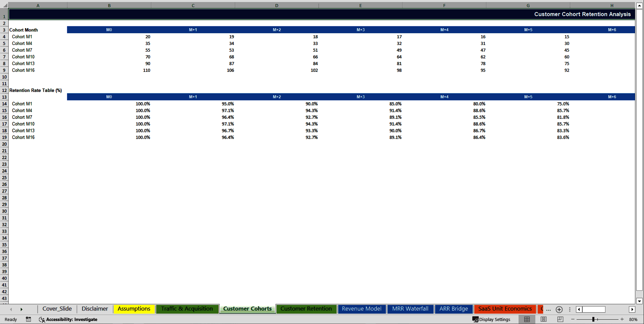The width and height of the screenshot is (644, 324).
Task: Show Page Break Preview
Action: point(560,319)
